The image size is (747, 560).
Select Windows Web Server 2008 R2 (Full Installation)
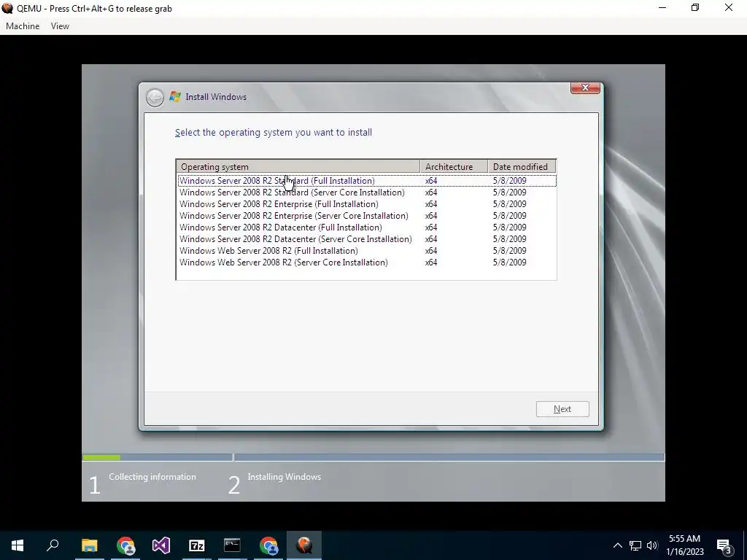click(x=367, y=251)
